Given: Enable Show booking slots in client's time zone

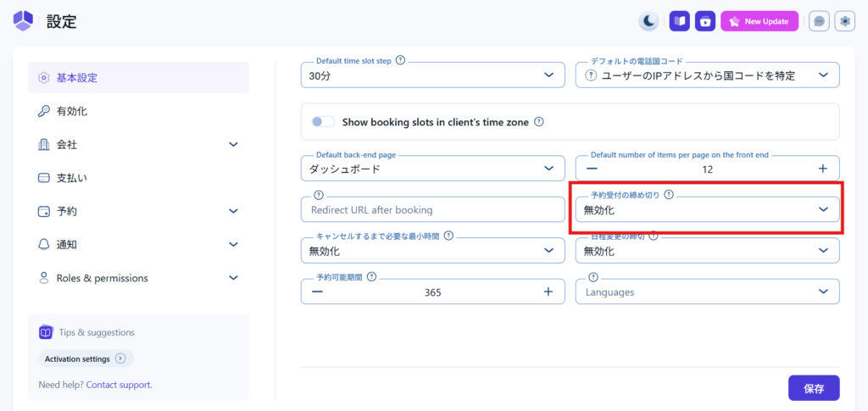Looking at the screenshot, I should click(323, 122).
